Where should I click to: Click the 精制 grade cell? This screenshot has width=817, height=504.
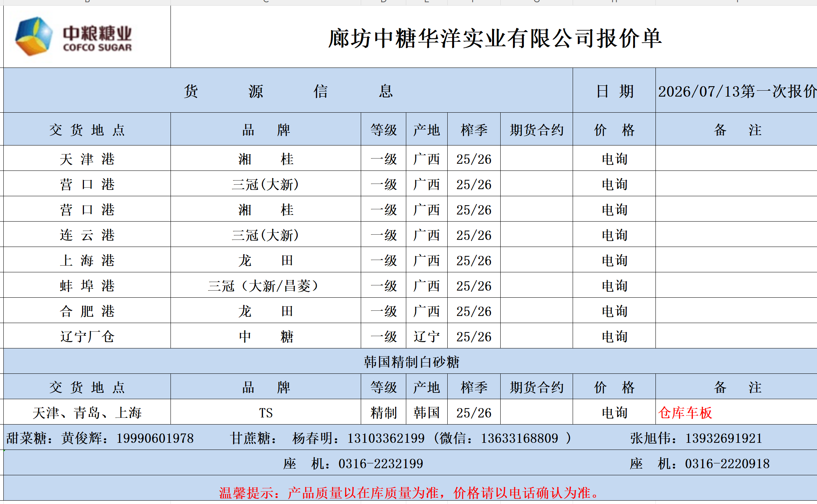384,412
